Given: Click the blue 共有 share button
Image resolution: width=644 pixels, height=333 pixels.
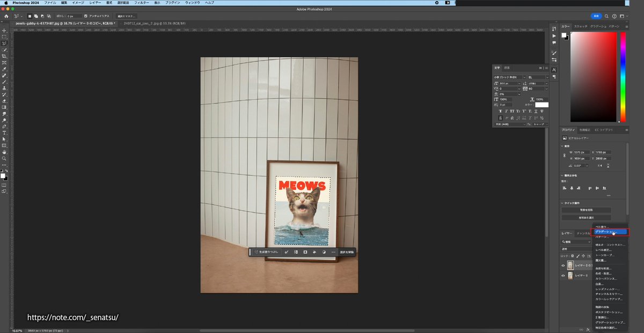Looking at the screenshot, I should (x=596, y=16).
